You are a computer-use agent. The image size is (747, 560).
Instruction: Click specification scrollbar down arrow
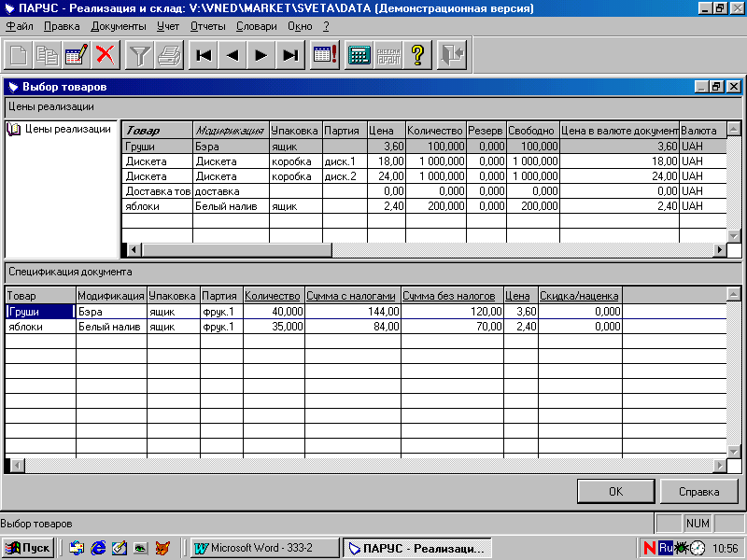[x=734, y=452]
